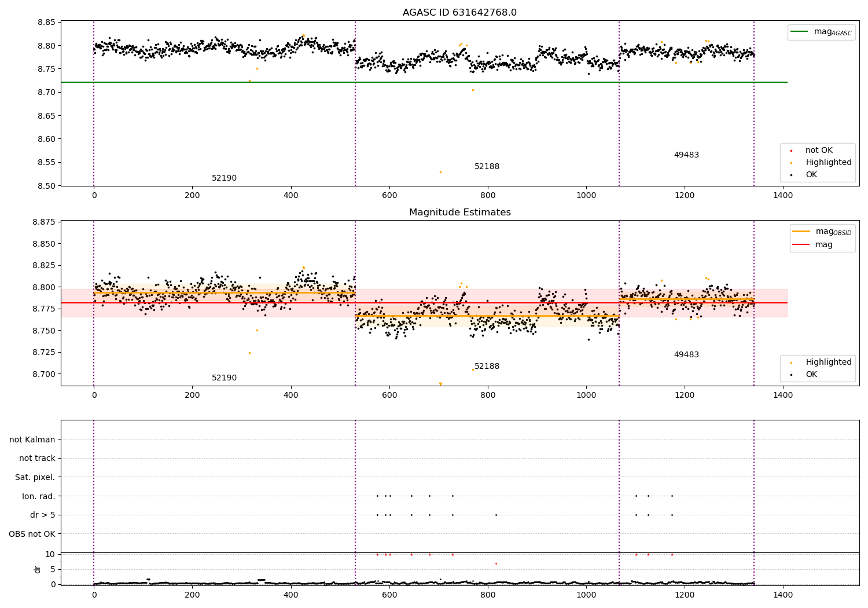Viewport: 868px width, 608px height.
Task: Click the lone red dot below dr 10
Action: coord(496,563)
